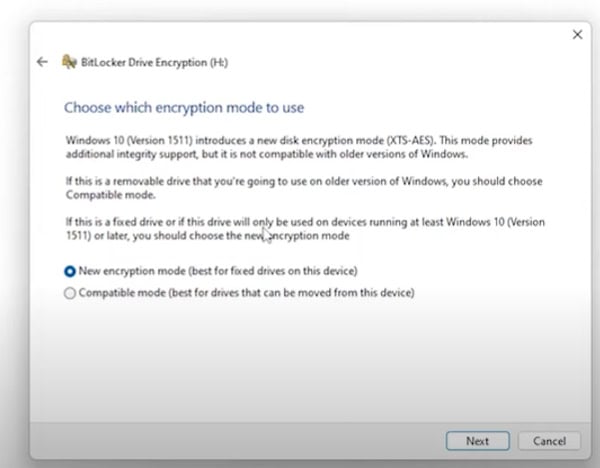Select the New encryption mode radio button
Viewport: 600px width, 468px height.
coord(69,271)
